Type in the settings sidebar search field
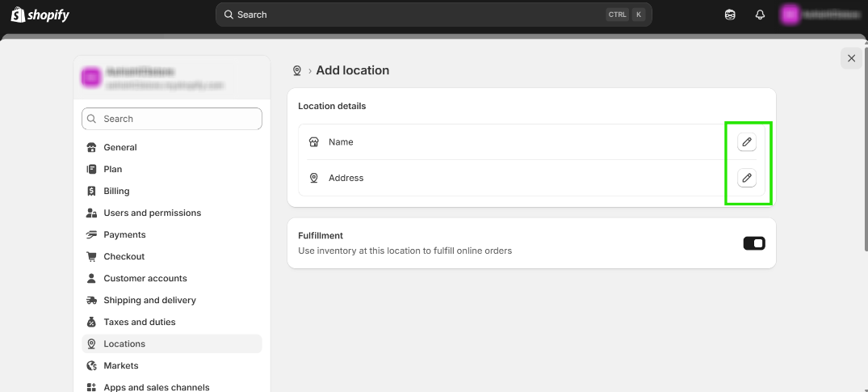 (172, 119)
